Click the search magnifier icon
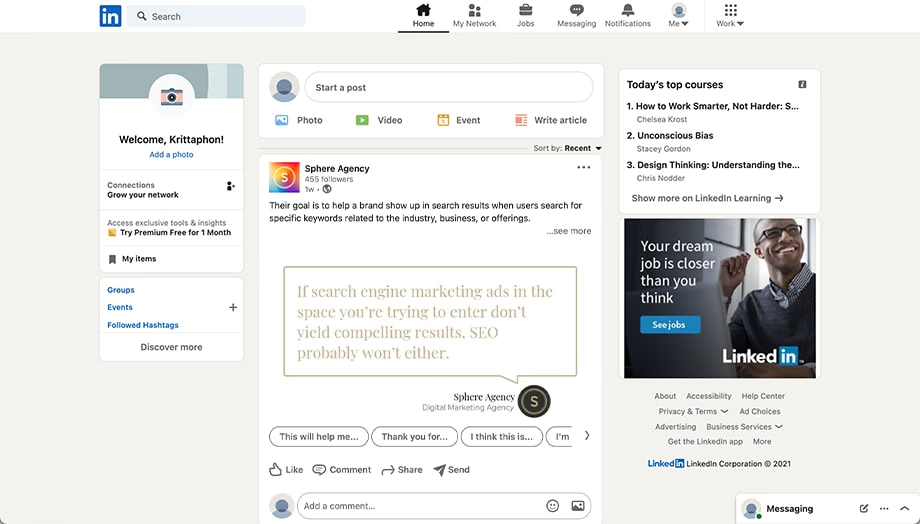The width and height of the screenshot is (920, 524). tap(141, 16)
